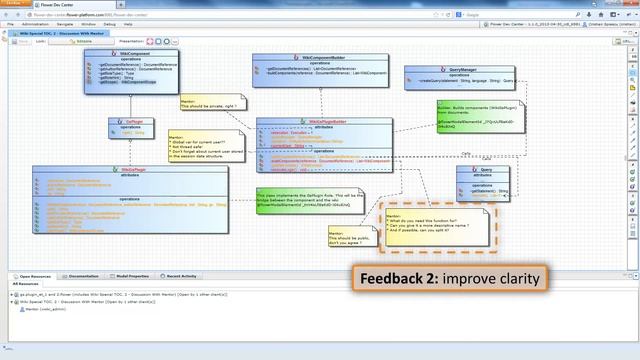Open the search engine dropdown
This screenshot has height=360, width=640.
460,15
